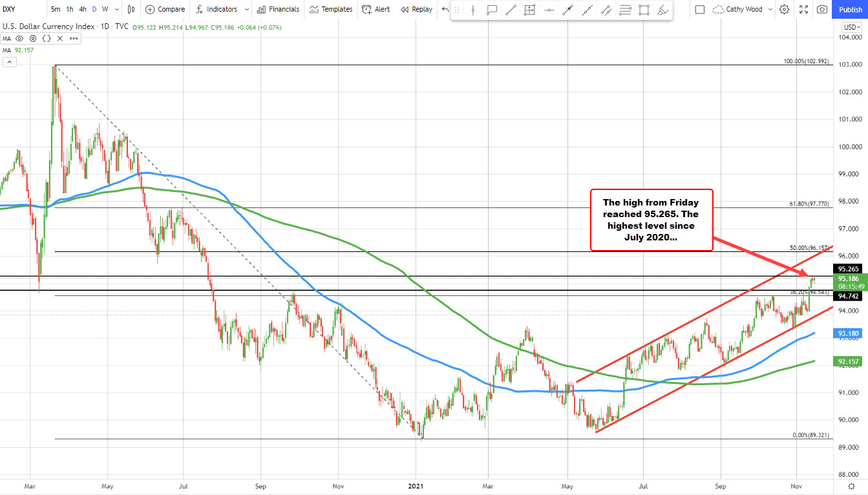Switch to 5m interval
The image size is (868, 495).
(56, 9)
